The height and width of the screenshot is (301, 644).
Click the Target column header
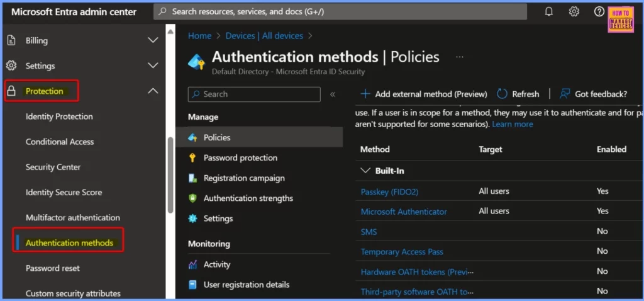coord(491,149)
